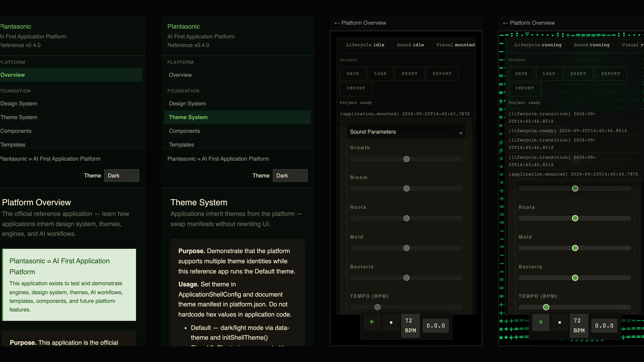Click the '[lifecycle.ready]' log entry
The width and height of the screenshot is (644, 362).
[568, 131]
